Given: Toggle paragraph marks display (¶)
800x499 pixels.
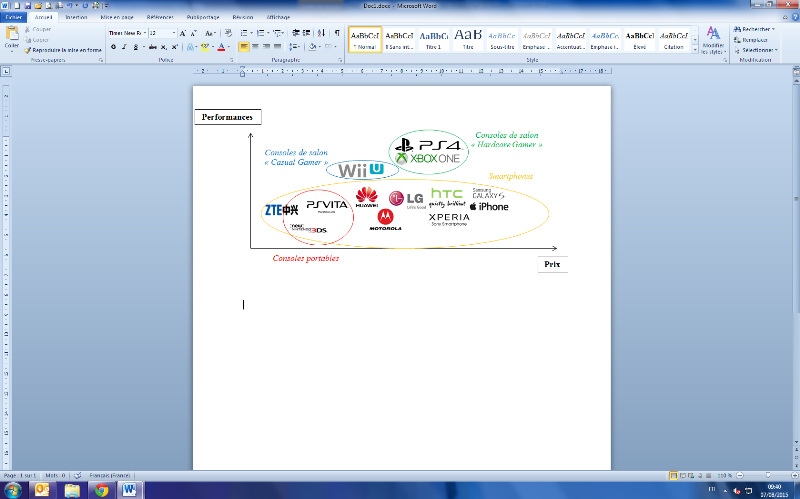Looking at the screenshot, I should point(335,32).
